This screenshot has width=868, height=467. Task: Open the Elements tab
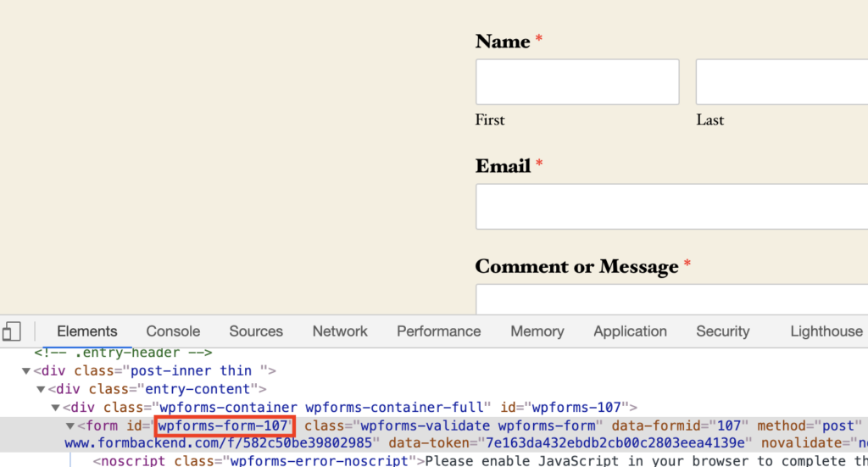click(87, 331)
